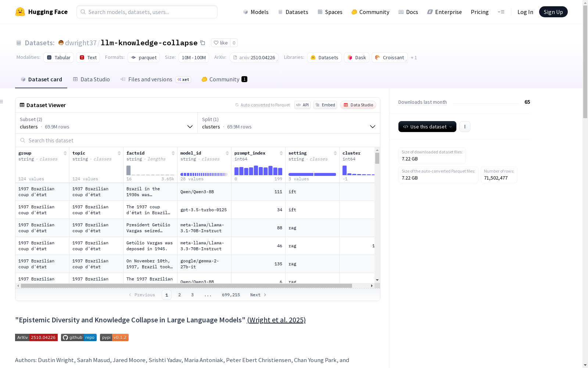Go to page 3 of the dataset
This screenshot has height=368, width=588.
tap(192, 295)
